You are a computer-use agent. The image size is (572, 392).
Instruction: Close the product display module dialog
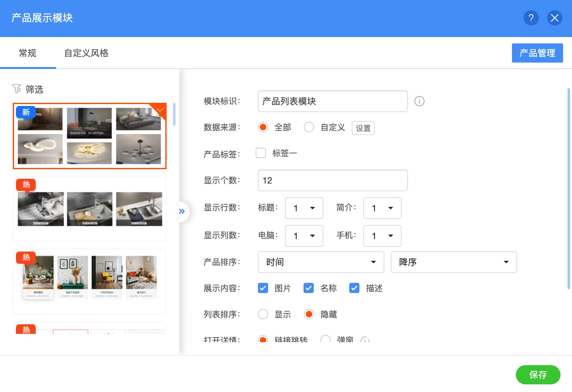(x=555, y=18)
